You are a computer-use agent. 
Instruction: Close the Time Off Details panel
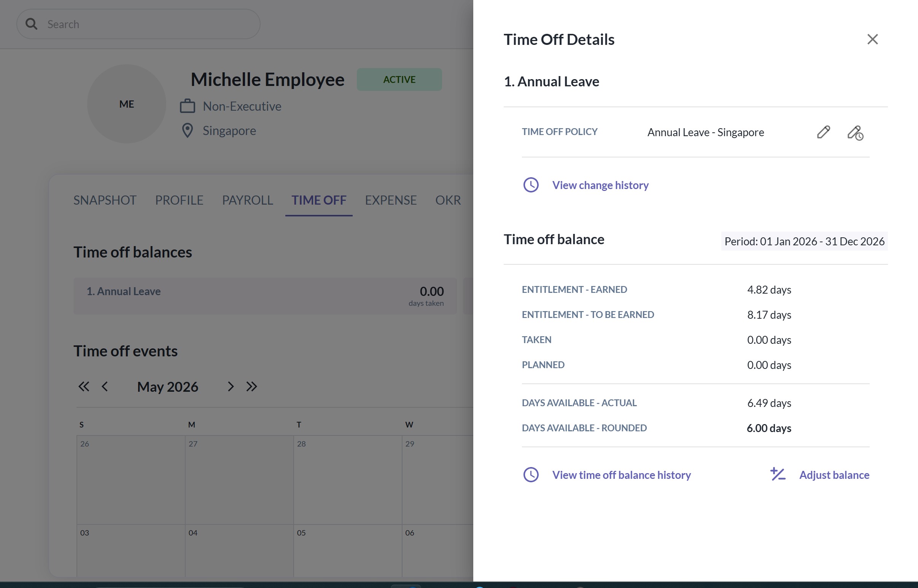point(872,39)
